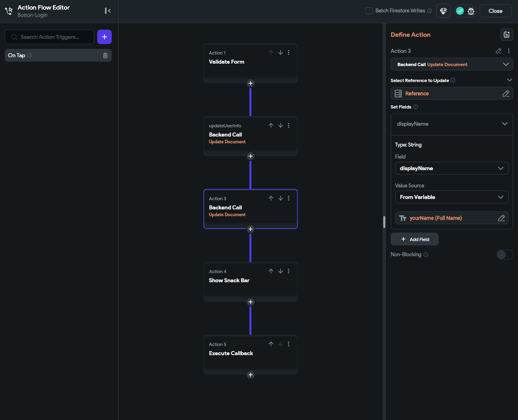
Task: Click the Action Flow Editor logo icon
Action: point(9,11)
